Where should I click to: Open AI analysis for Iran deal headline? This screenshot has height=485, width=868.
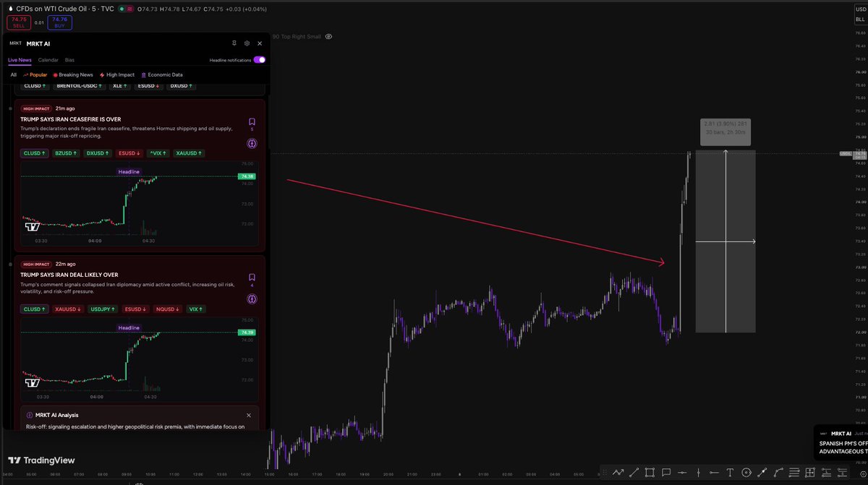[252, 299]
